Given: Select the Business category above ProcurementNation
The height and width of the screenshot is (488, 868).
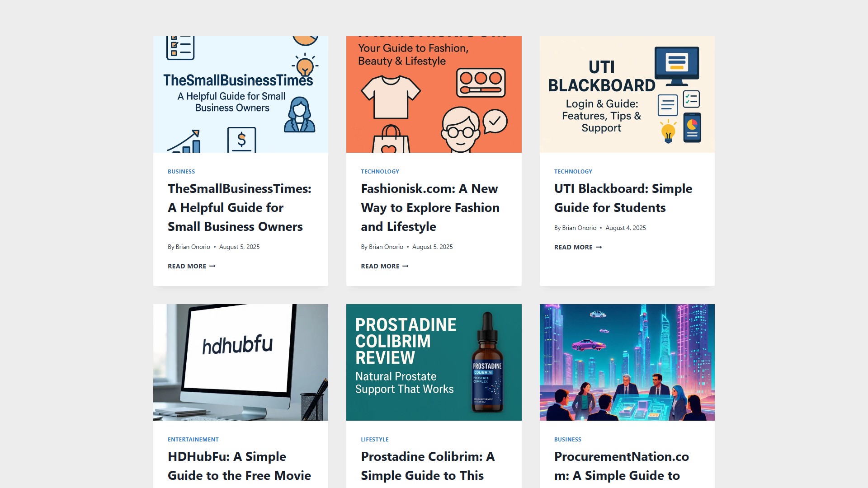Looking at the screenshot, I should click(x=568, y=440).
